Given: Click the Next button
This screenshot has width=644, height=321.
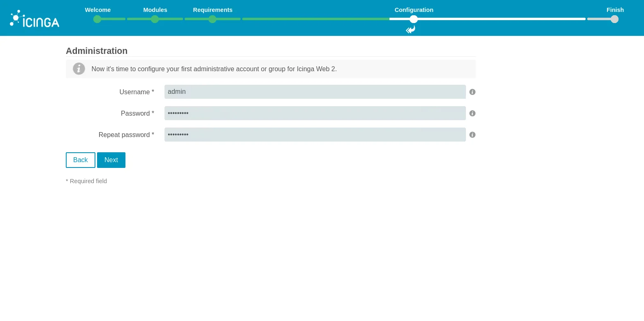Looking at the screenshot, I should 111,160.
